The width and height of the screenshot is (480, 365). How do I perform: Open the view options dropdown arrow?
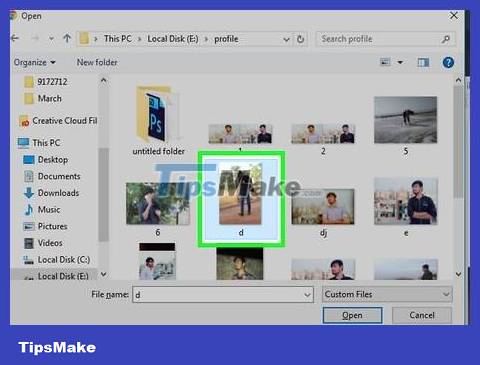(400, 62)
